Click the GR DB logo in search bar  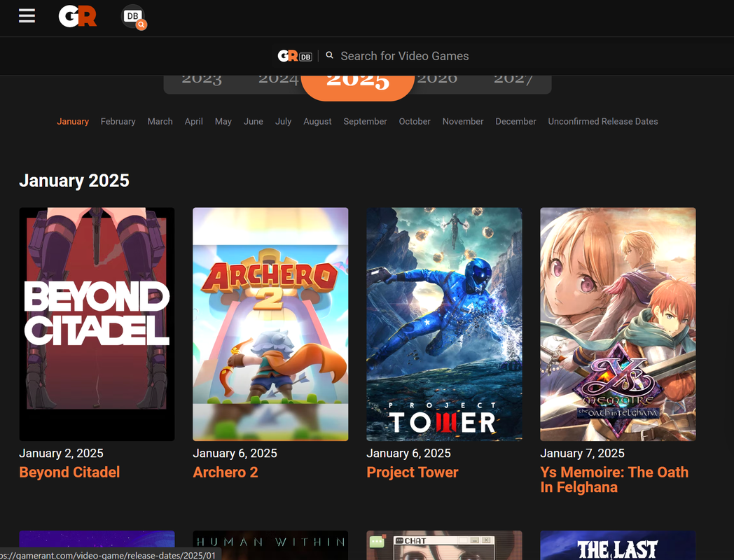click(295, 56)
